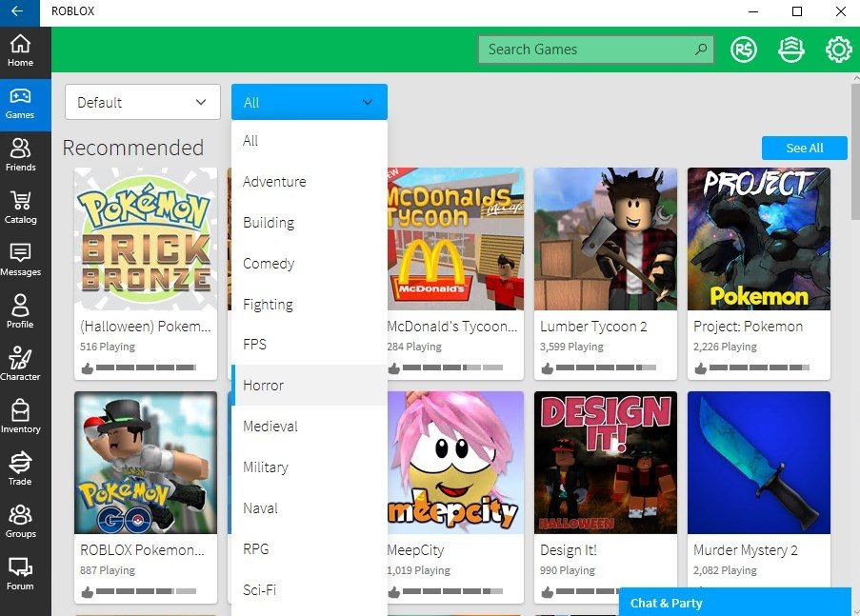This screenshot has width=860, height=616.
Task: Choose the Comedy genre
Action: click(x=310, y=264)
